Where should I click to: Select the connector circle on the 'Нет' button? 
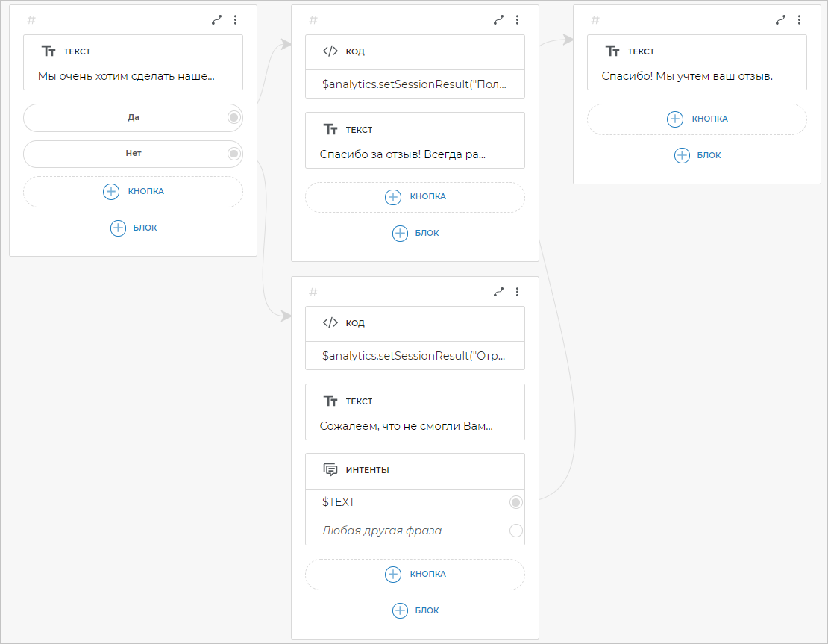pyautogui.click(x=233, y=154)
